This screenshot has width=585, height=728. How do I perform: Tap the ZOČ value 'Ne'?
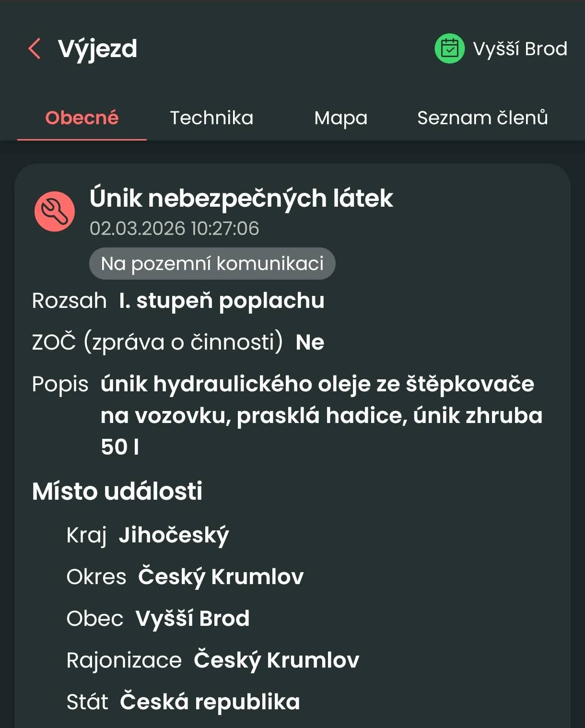310,342
